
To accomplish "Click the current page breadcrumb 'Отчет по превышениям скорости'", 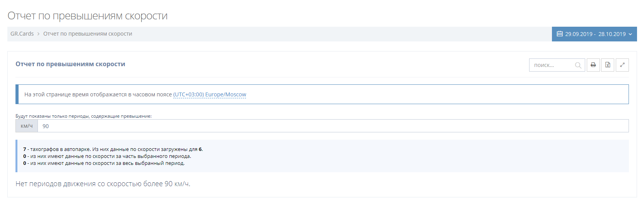I will click(x=88, y=34).
